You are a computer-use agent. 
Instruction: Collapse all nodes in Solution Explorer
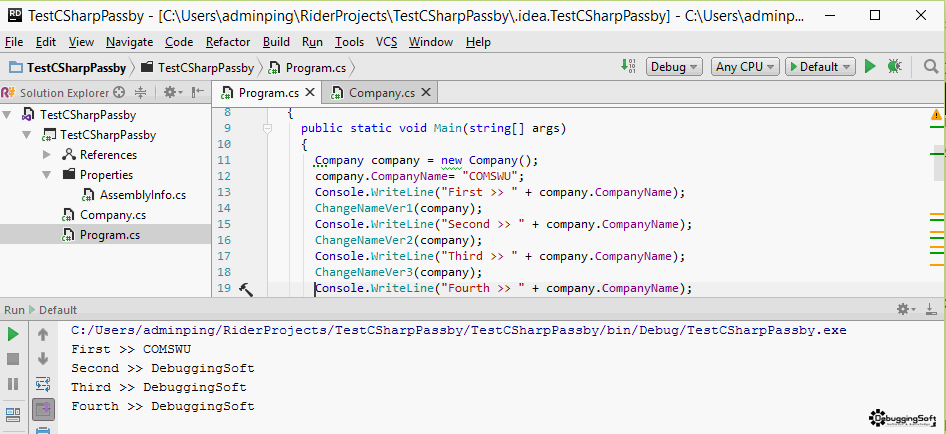[x=141, y=92]
